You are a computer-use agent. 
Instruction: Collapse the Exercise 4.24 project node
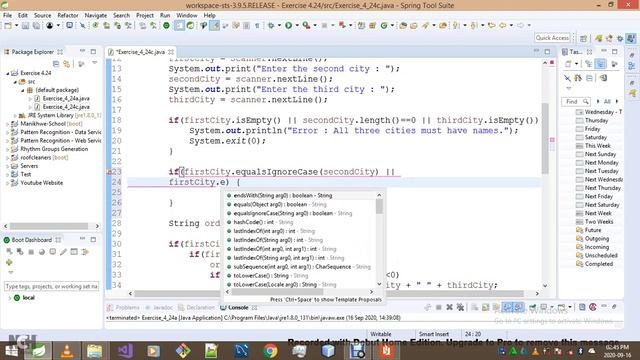click(7, 73)
